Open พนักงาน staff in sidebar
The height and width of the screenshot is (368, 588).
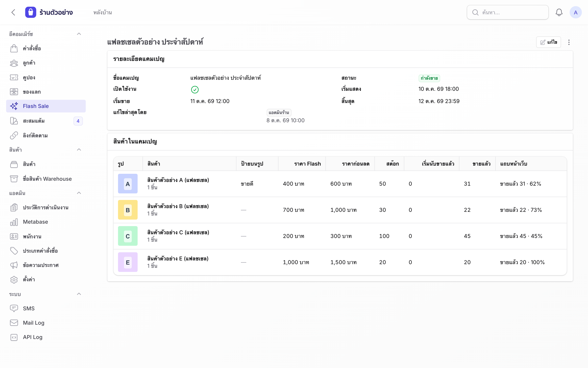click(x=46, y=236)
